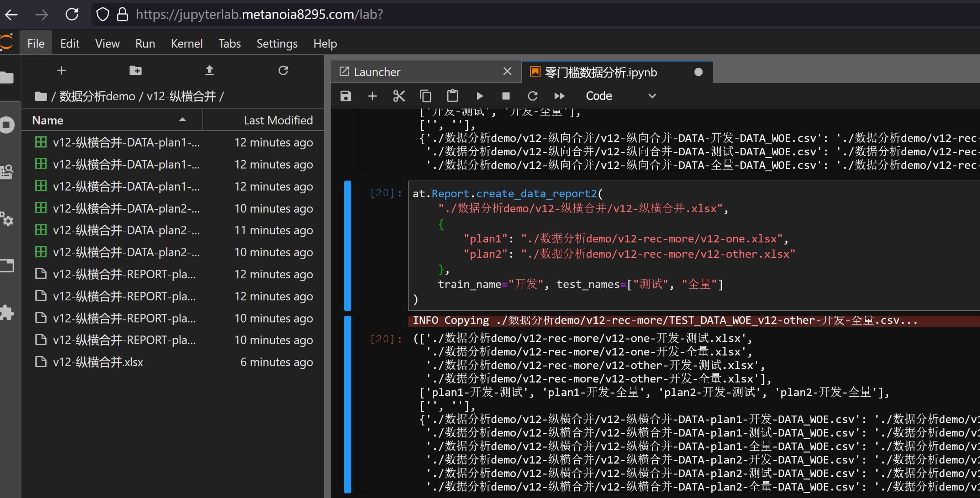Upload files with the upload icon
Viewport: 980px width, 498px height.
point(209,70)
